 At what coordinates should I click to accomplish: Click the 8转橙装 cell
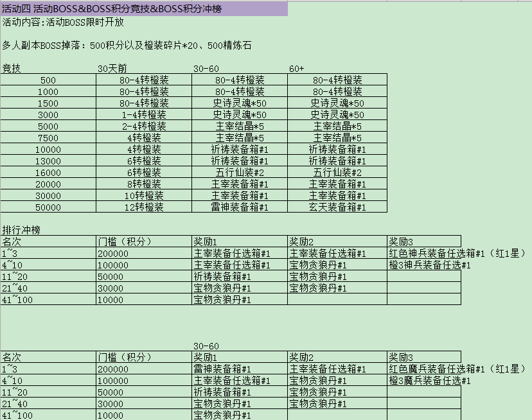tap(144, 184)
